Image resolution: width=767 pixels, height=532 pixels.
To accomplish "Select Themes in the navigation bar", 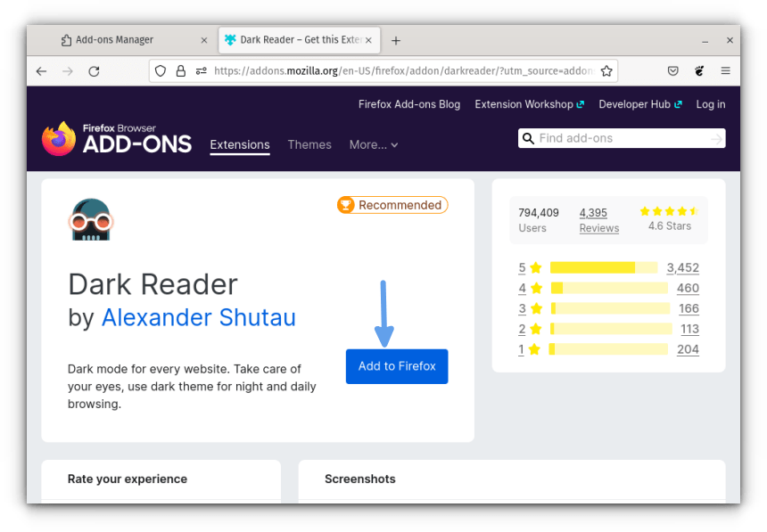I will click(x=309, y=144).
